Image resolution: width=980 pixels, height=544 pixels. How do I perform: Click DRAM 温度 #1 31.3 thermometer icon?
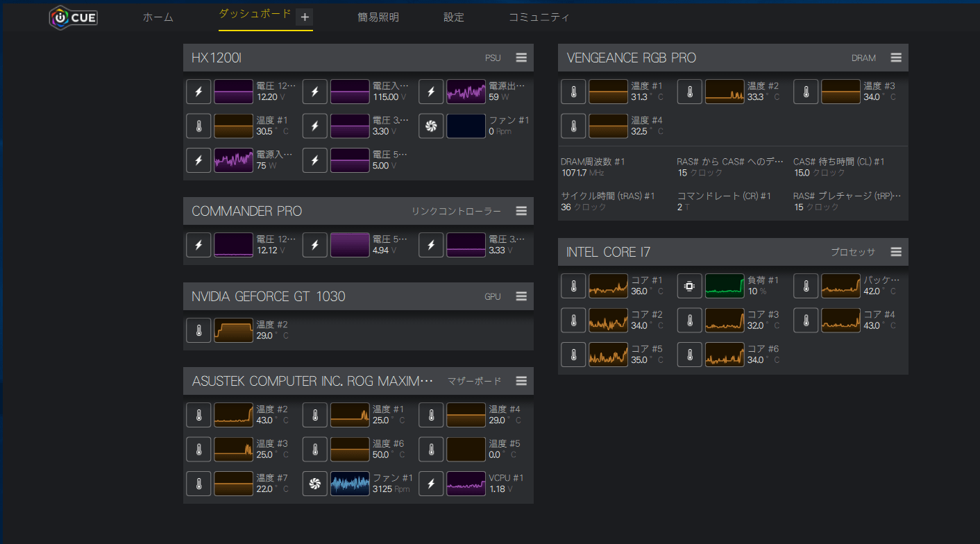[573, 92]
